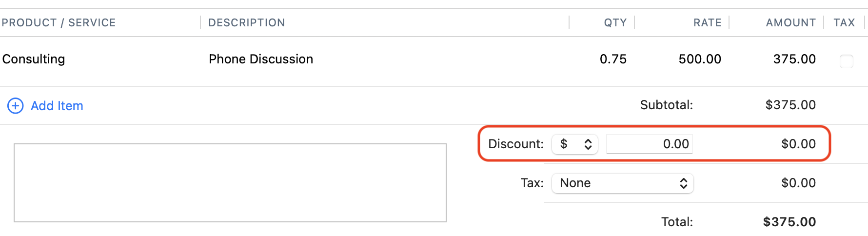Click the 500.00 rate cell
Viewport: 868px width, 236px height.
[x=699, y=59]
